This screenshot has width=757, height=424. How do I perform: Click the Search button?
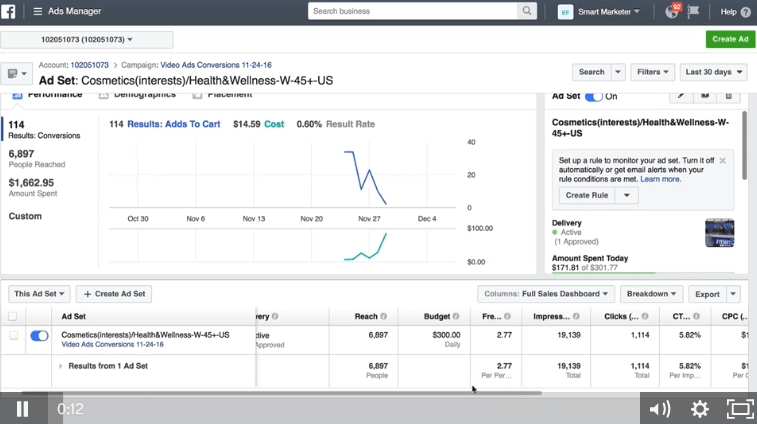click(x=591, y=72)
